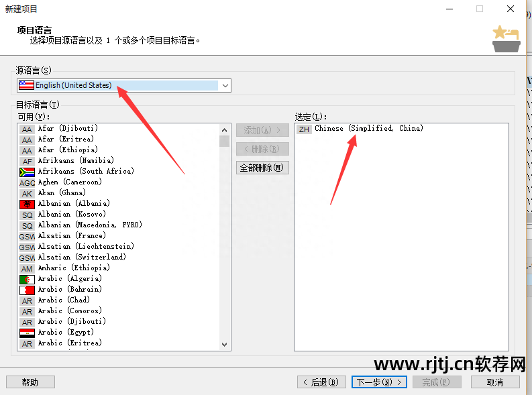The height and width of the screenshot is (395, 532).
Task: Open the source language dropdown arrow
Action: point(225,85)
